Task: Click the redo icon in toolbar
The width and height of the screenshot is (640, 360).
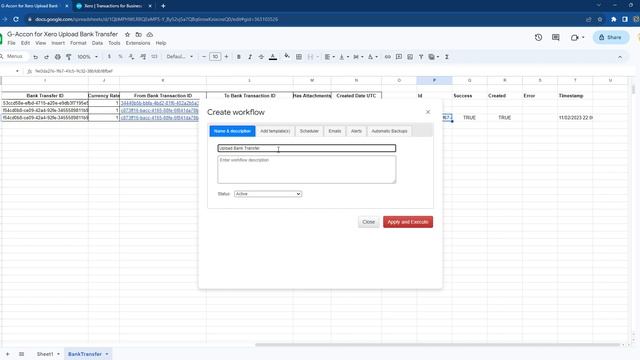Action: click(46, 57)
